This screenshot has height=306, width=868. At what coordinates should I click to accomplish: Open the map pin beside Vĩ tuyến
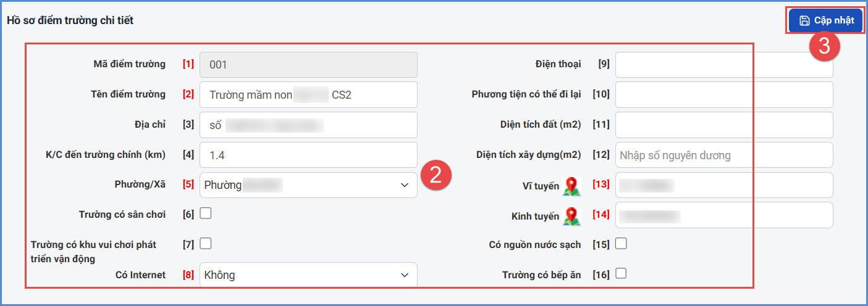(572, 186)
